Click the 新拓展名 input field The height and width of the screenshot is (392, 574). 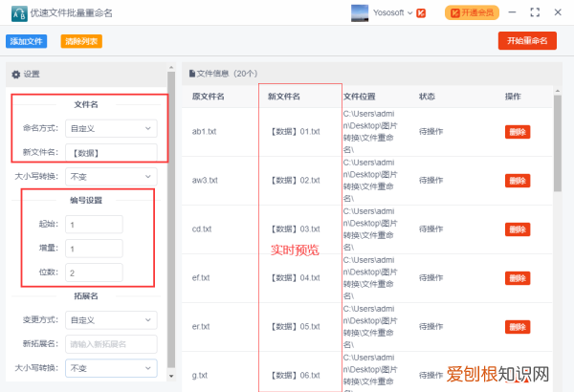[111, 344]
